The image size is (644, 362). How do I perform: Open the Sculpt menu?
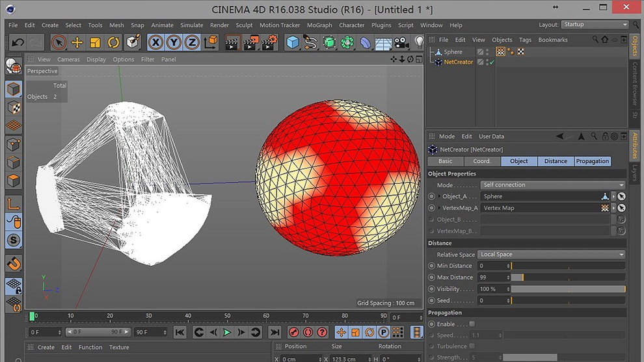(x=244, y=25)
